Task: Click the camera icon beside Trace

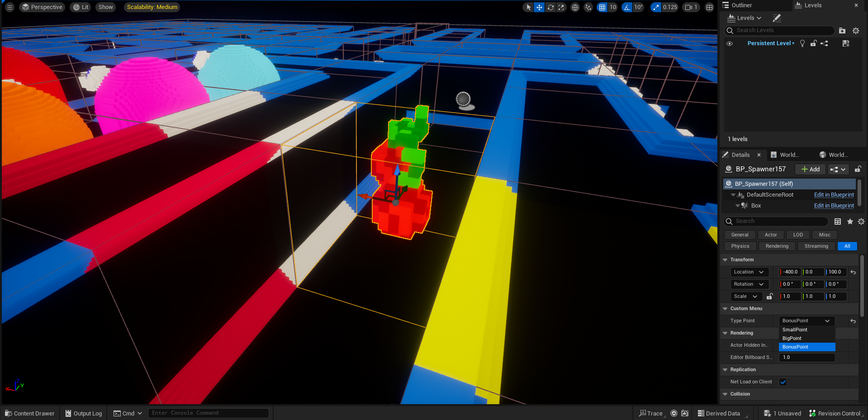Action: [685, 413]
